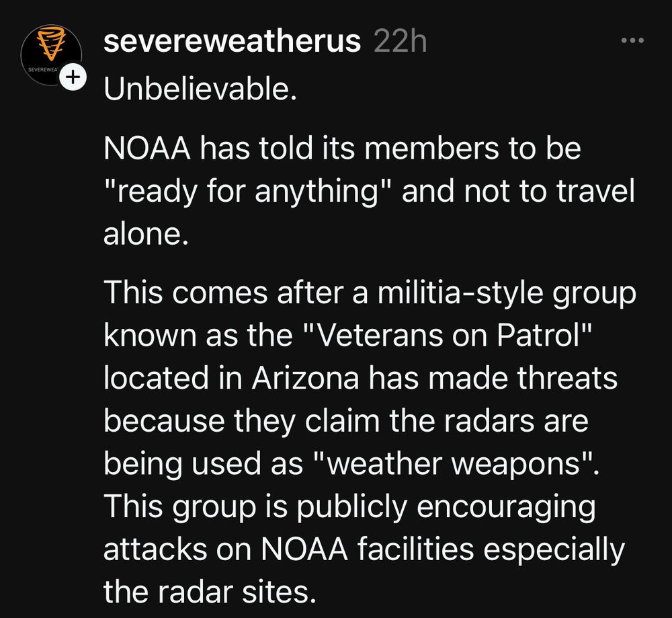Tap the plus follow button on avatar
This screenshot has width=672, height=618.
(x=73, y=78)
